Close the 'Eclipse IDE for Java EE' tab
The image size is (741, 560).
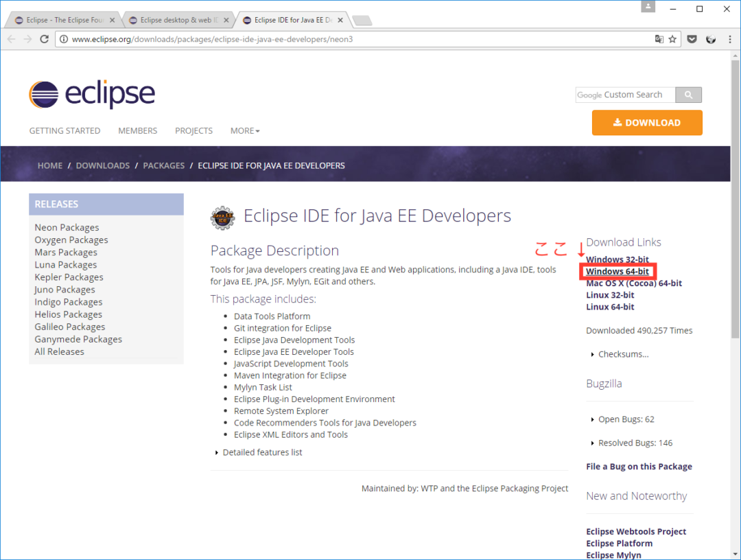(340, 20)
